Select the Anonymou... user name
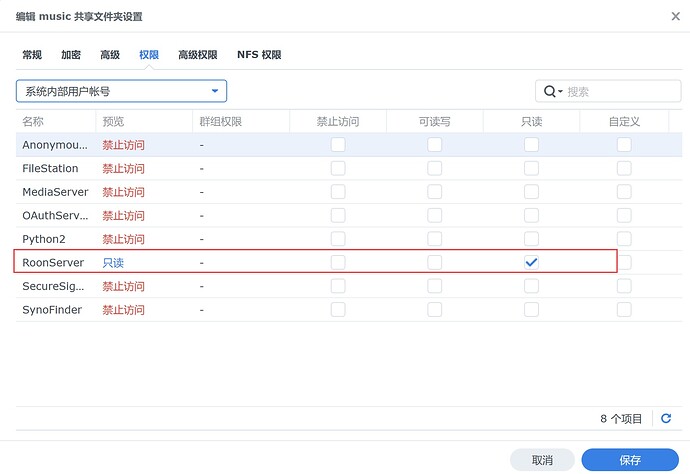This screenshot has width=690, height=474. (x=55, y=145)
